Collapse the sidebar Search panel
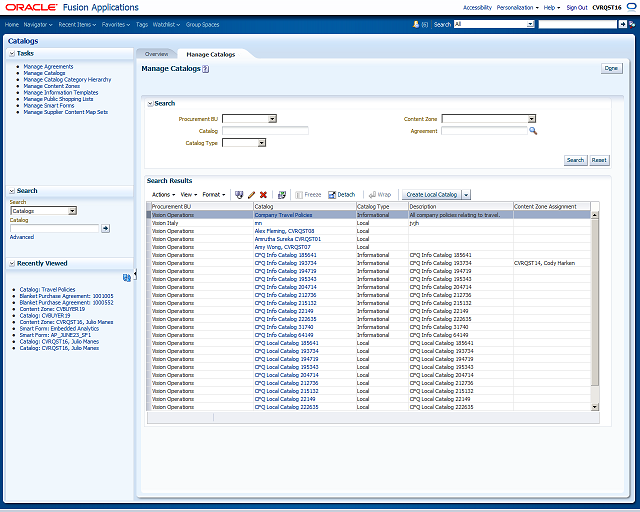The image size is (640, 512). click(12, 191)
